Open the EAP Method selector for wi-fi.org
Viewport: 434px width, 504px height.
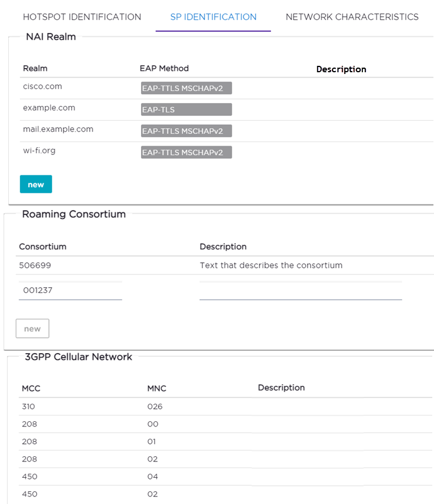tap(185, 152)
